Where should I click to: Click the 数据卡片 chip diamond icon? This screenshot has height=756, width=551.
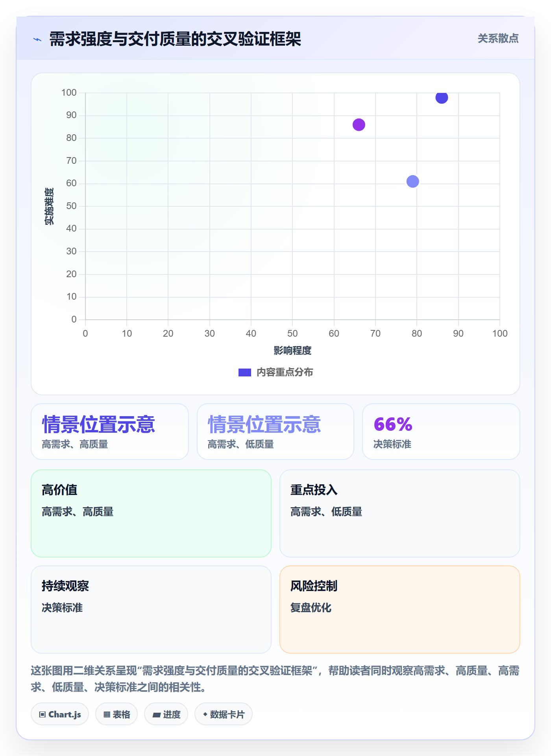(x=205, y=714)
